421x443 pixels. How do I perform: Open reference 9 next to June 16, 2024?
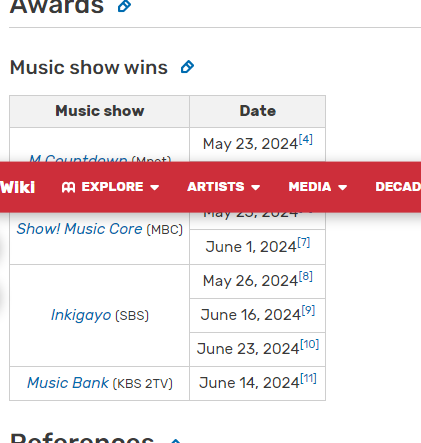308,310
